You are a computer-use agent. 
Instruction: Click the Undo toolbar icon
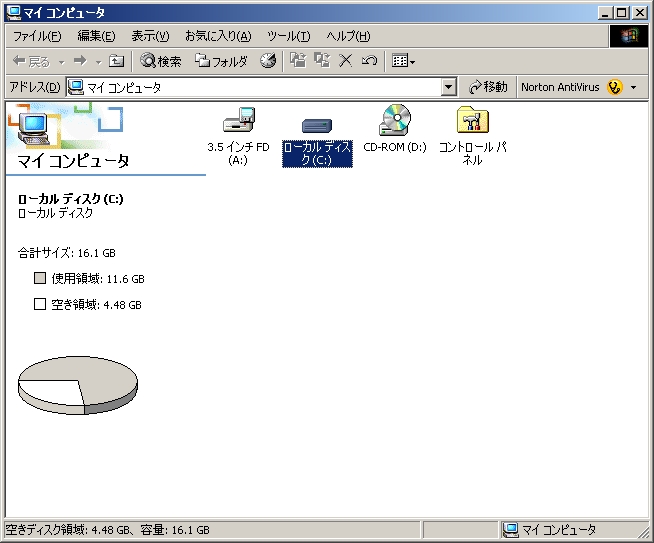pyautogui.click(x=369, y=61)
